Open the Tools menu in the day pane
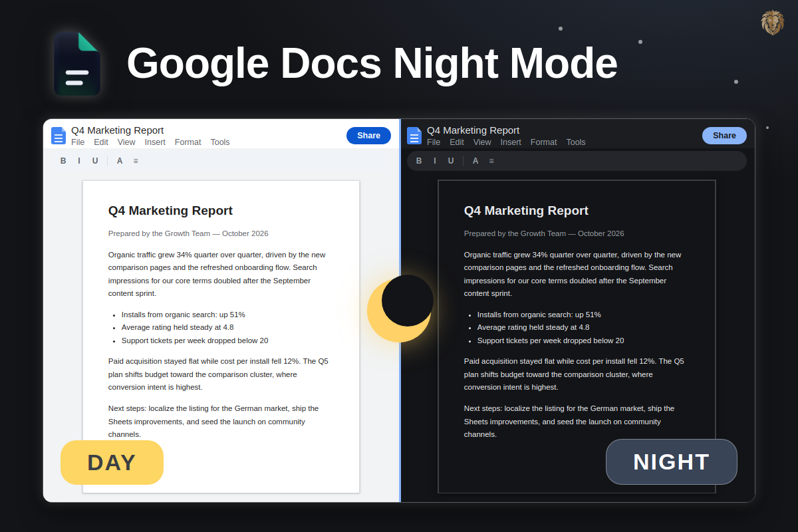 (220, 142)
